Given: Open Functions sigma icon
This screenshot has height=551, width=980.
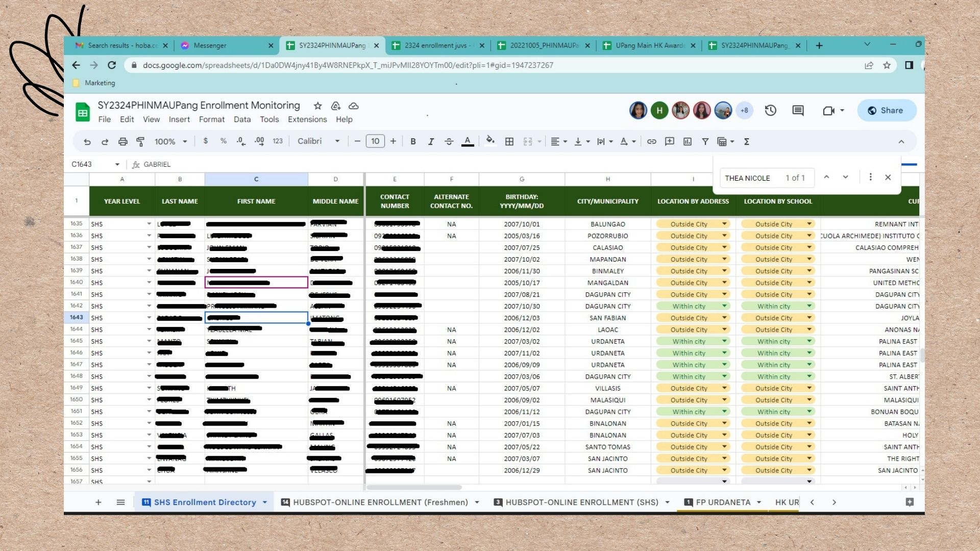Looking at the screenshot, I should [746, 141].
